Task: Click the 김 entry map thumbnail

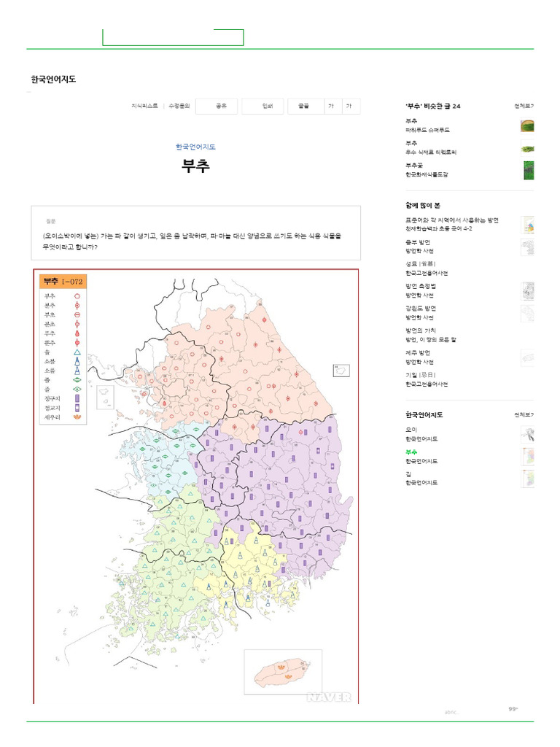Action: tap(528, 479)
